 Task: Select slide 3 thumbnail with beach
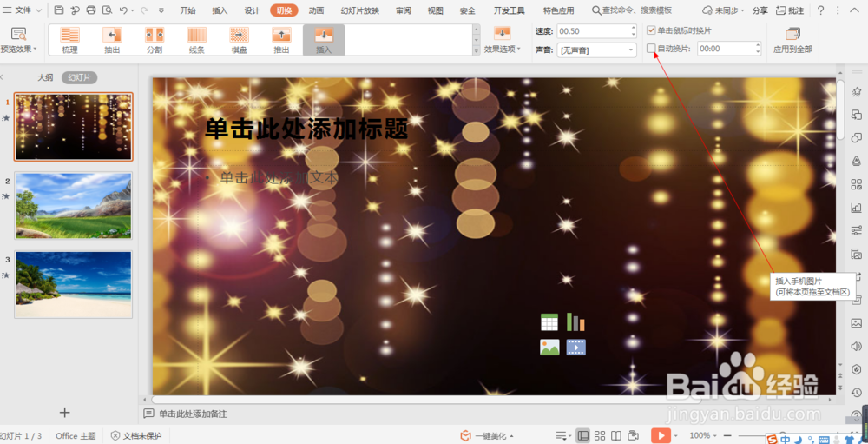pos(74,284)
